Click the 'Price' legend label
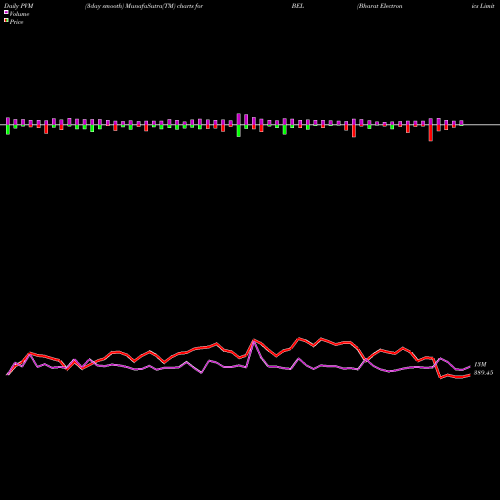The image size is (500, 500). [x=16, y=22]
